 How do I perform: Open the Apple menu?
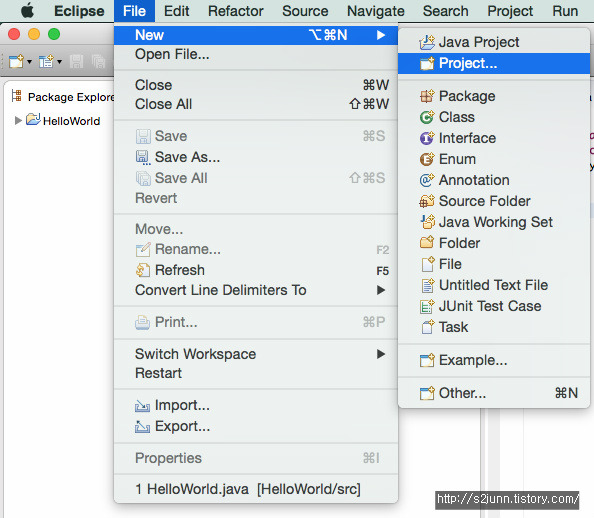28,11
